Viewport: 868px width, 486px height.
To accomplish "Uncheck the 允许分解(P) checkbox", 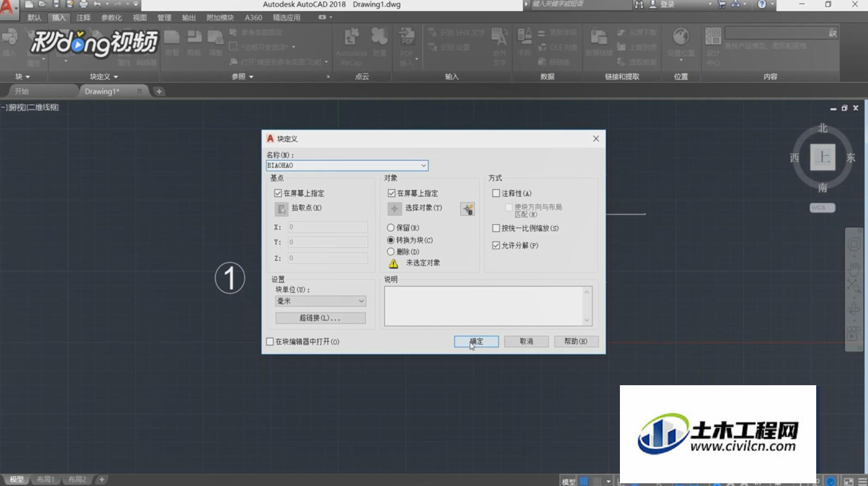I will pyautogui.click(x=496, y=246).
